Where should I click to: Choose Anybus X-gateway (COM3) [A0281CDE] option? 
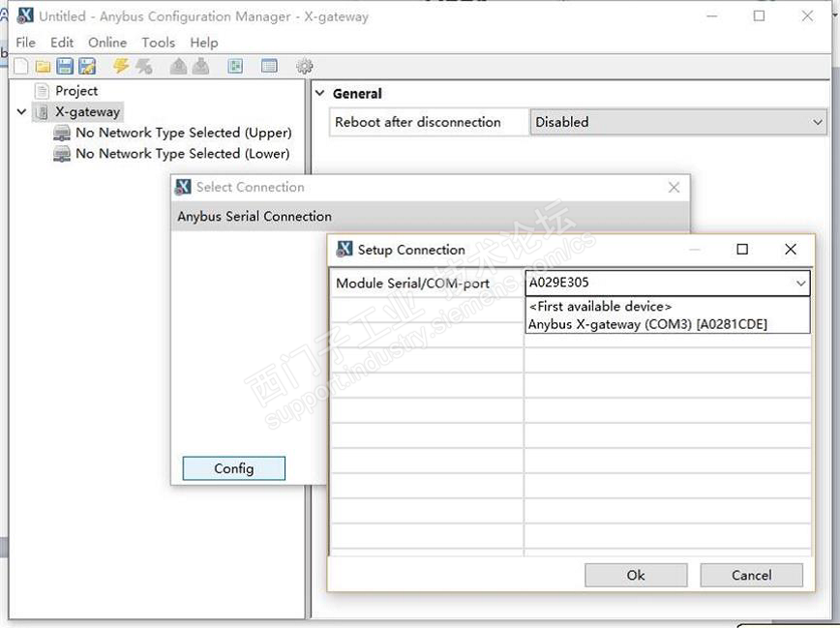(667, 324)
